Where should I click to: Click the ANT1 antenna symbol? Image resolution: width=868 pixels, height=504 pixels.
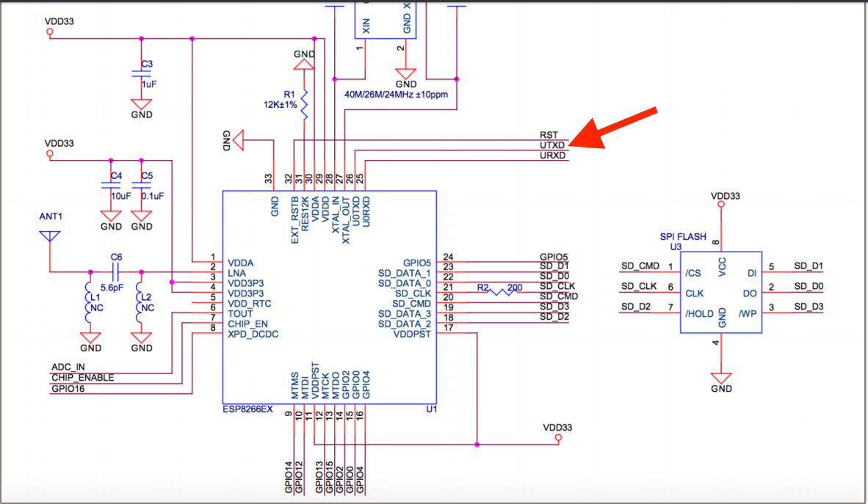(x=50, y=236)
